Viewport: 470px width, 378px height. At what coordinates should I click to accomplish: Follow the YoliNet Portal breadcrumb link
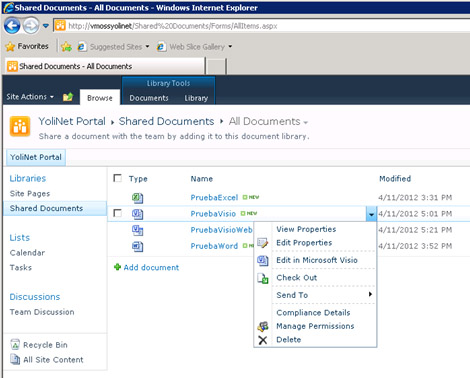point(72,121)
